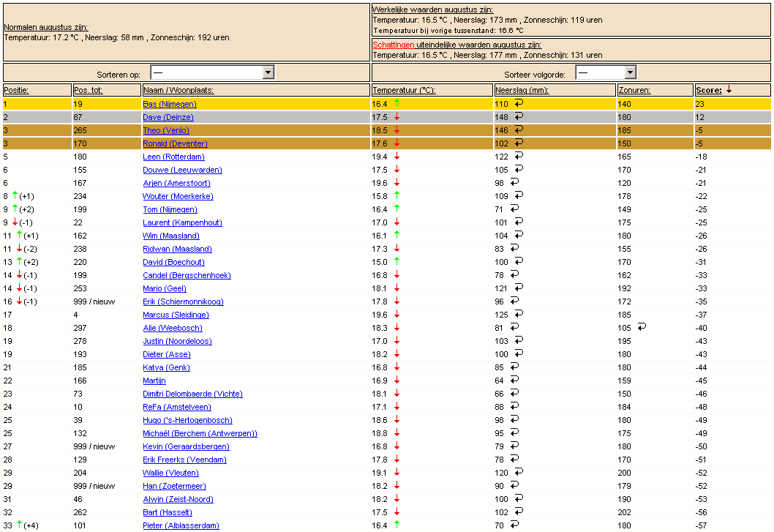
Task: Click red down arrow beside Dave's 17.5 temperature
Action: tap(397, 116)
